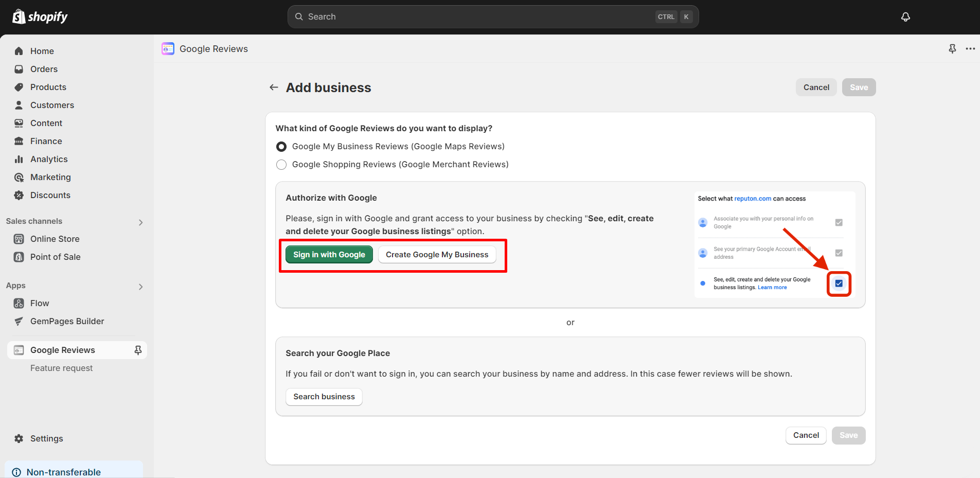Open Settings from the bottom sidebar
Viewport: 980px width, 478px height.
click(x=47, y=438)
